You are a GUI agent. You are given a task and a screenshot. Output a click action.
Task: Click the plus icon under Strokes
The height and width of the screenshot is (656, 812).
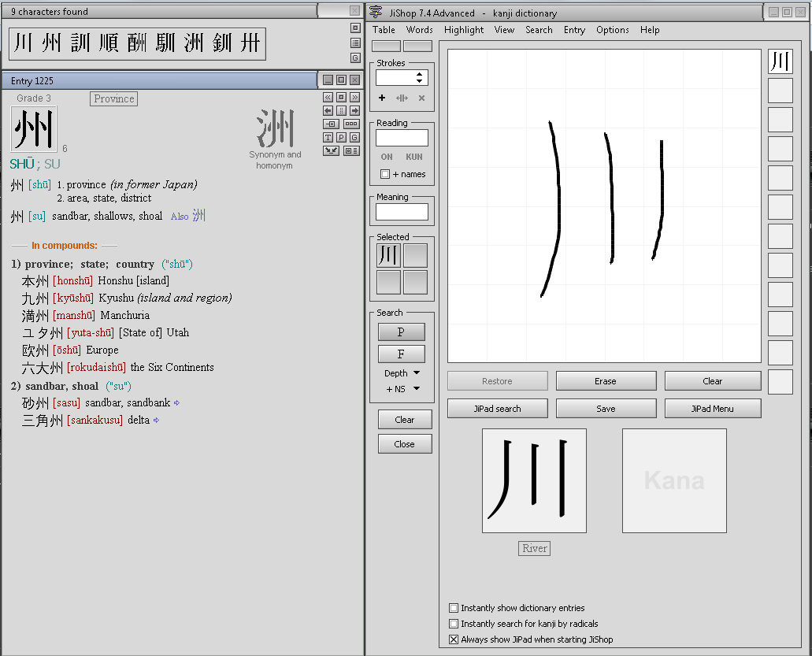(382, 98)
